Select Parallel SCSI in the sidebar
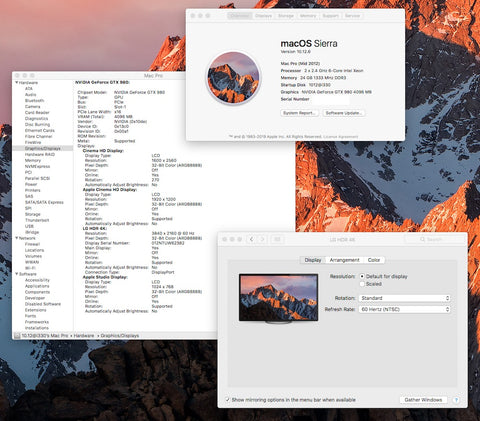This screenshot has width=480, height=421. point(37,178)
